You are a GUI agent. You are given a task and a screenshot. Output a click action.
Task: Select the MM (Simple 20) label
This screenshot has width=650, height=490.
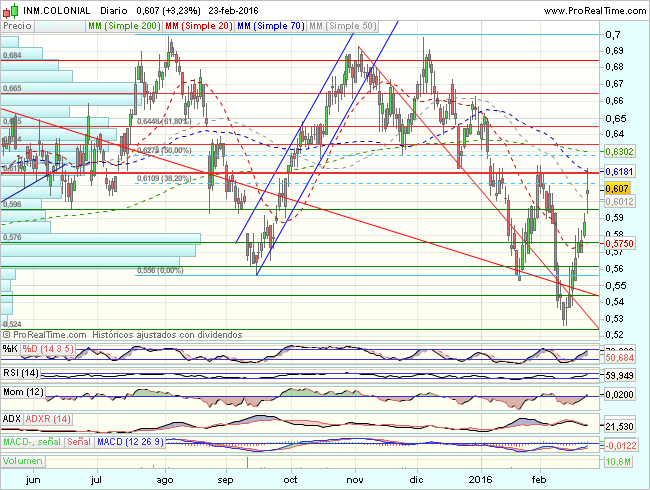(x=199, y=26)
